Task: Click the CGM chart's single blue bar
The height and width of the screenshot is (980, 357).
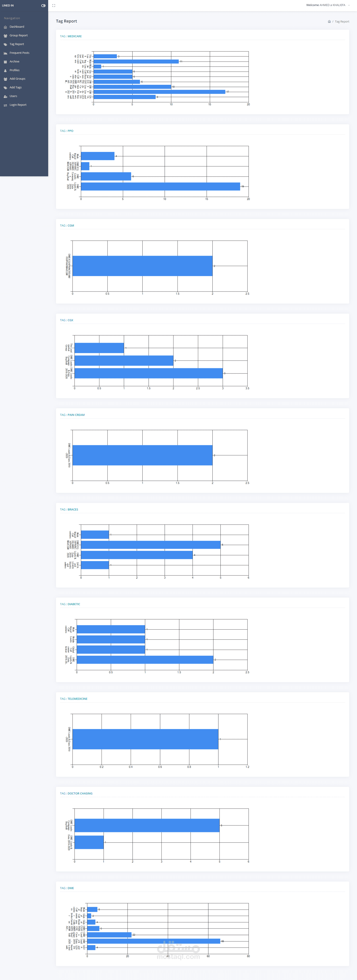Action: coord(142,266)
